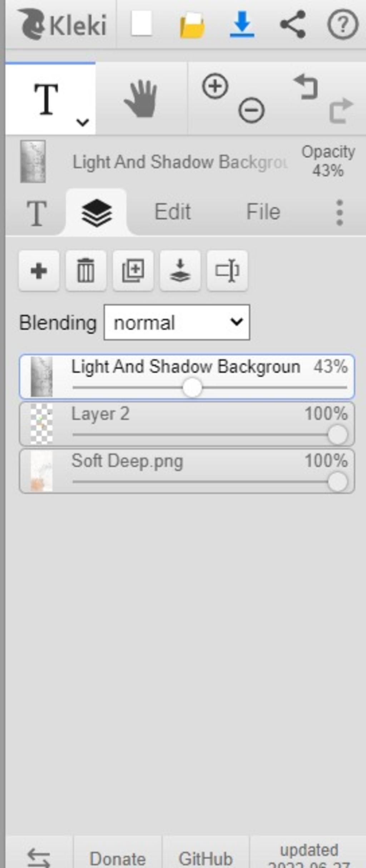Screen dimensions: 366x868
Task: Zoom out with the minus magnifier
Action: tap(252, 110)
